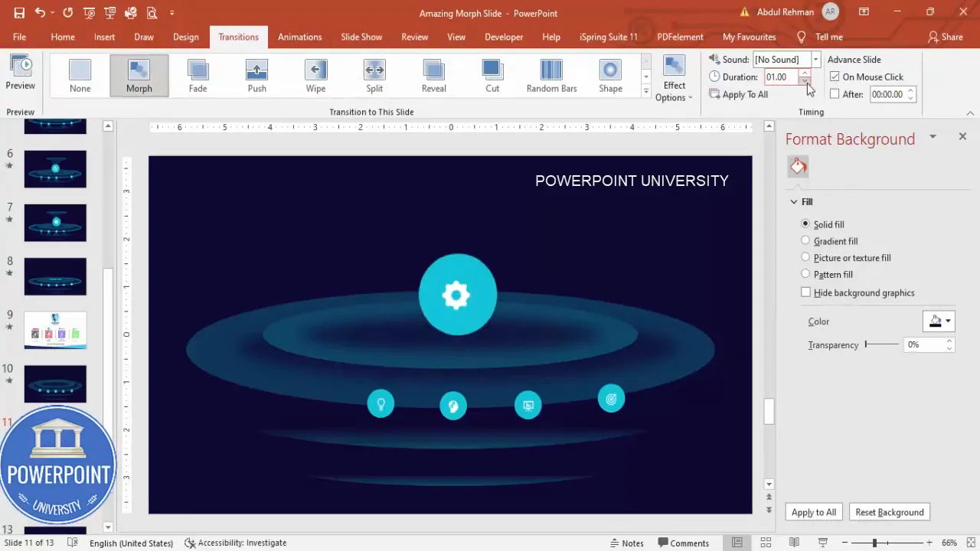Select Gradient fill option

click(x=830, y=241)
